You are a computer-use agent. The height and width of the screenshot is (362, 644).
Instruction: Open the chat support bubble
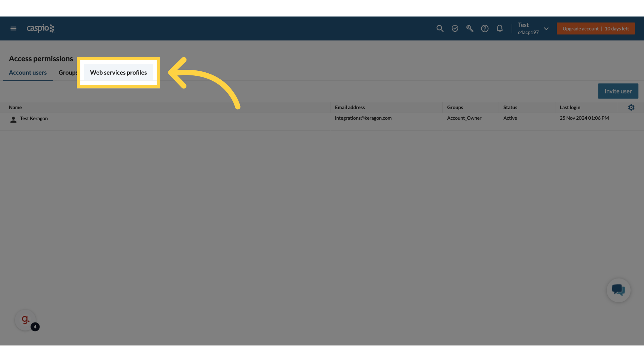point(619,290)
